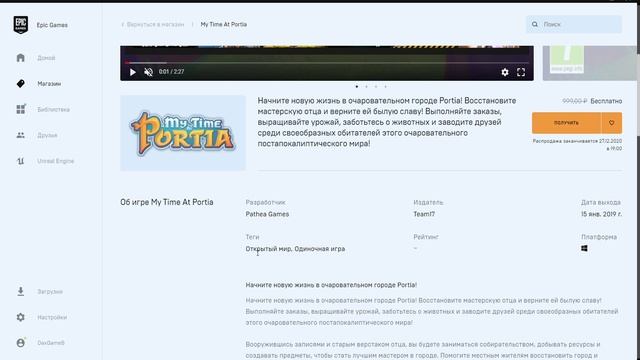Screen dimensions: 640x360
Task: Click the My Time At Portia logo image
Action: point(183,133)
